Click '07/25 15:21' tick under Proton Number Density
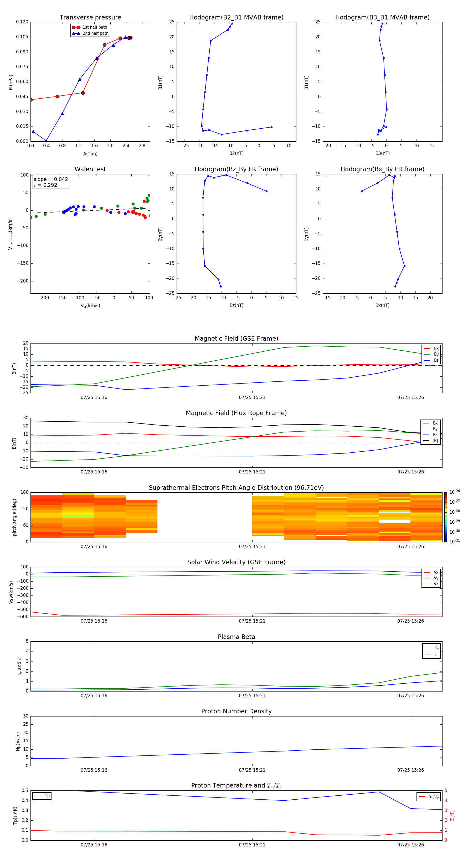Image resolution: width=473 pixels, height=868 pixels. coord(252,770)
